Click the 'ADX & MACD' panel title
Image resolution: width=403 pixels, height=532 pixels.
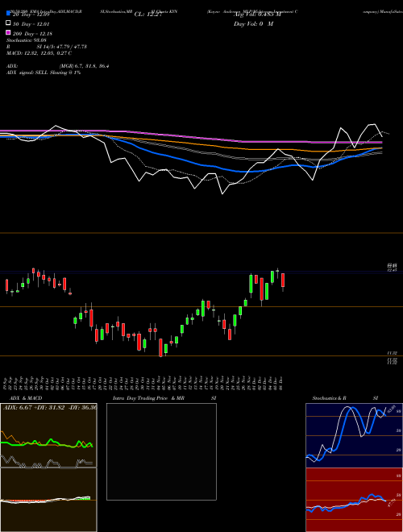26,398
